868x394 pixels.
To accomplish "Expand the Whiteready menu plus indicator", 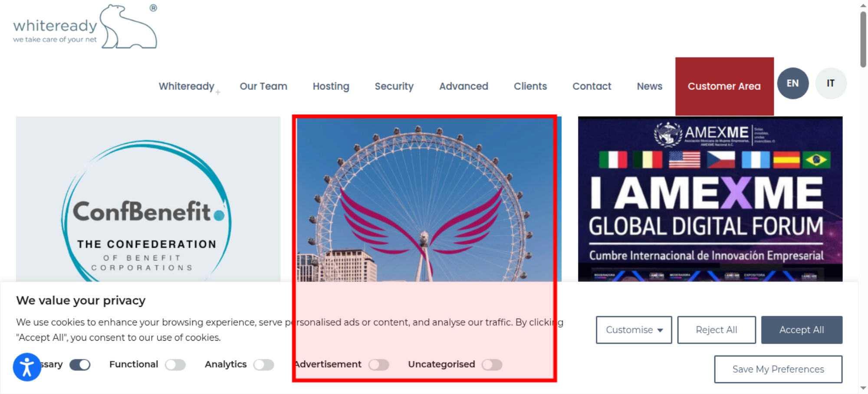I will pos(218,92).
